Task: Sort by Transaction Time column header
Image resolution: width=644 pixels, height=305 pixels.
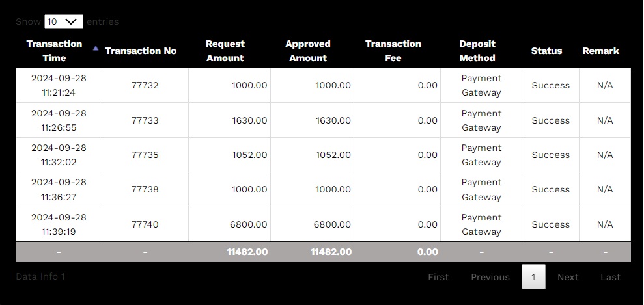Action: [x=54, y=51]
